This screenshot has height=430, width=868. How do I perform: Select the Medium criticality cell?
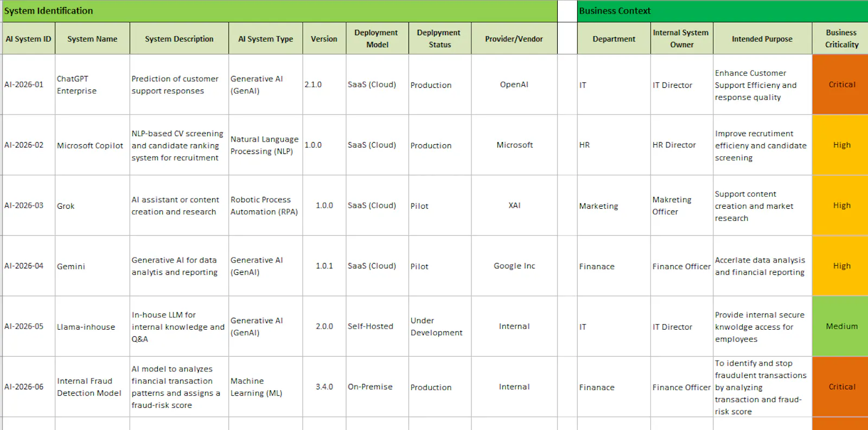[x=840, y=326]
